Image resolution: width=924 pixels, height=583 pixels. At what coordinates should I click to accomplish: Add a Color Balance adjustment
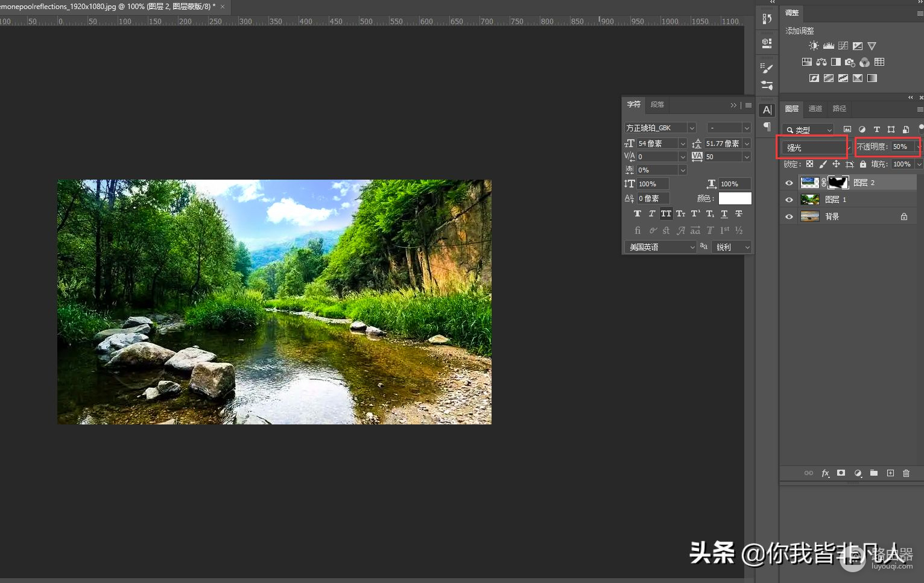[821, 62]
